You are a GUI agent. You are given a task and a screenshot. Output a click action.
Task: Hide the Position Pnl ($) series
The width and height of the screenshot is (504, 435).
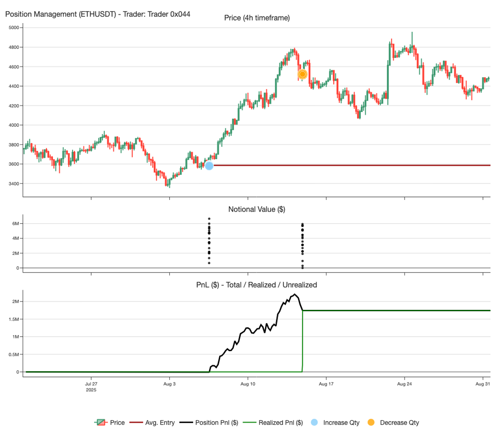pos(209,422)
